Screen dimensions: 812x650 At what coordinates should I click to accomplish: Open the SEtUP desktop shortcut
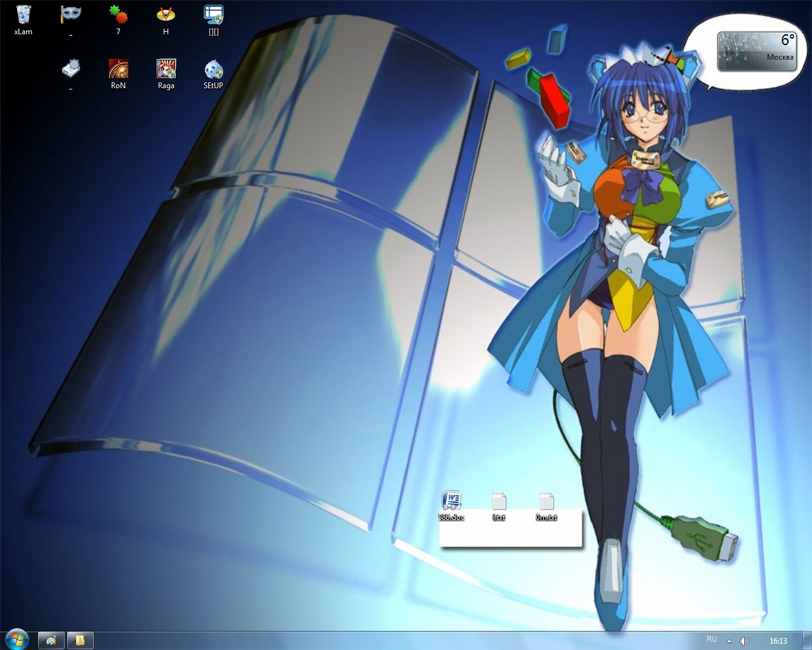pyautogui.click(x=213, y=74)
